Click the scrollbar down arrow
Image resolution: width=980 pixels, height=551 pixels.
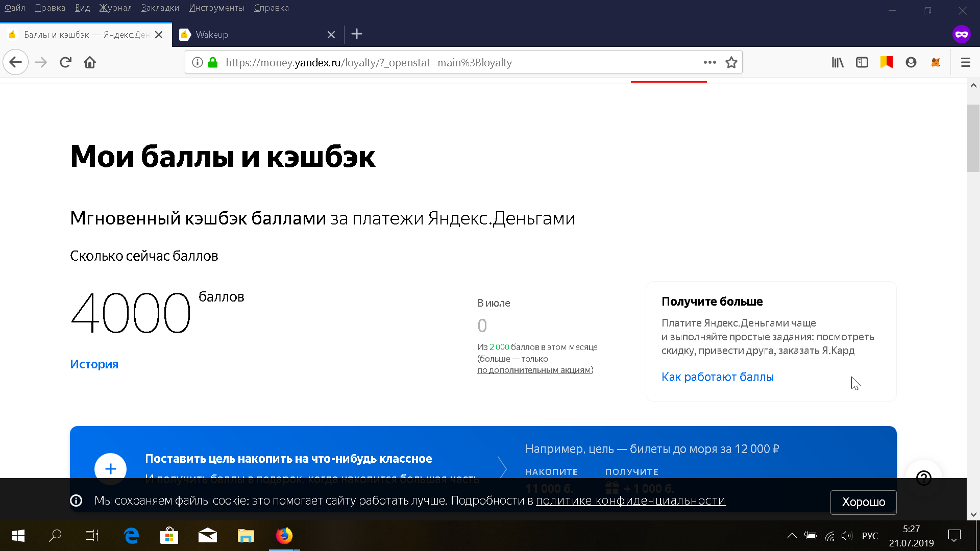coord(973,514)
